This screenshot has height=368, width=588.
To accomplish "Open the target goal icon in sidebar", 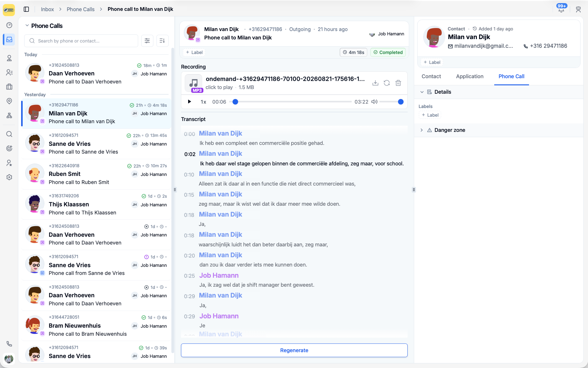I will pyautogui.click(x=9, y=148).
